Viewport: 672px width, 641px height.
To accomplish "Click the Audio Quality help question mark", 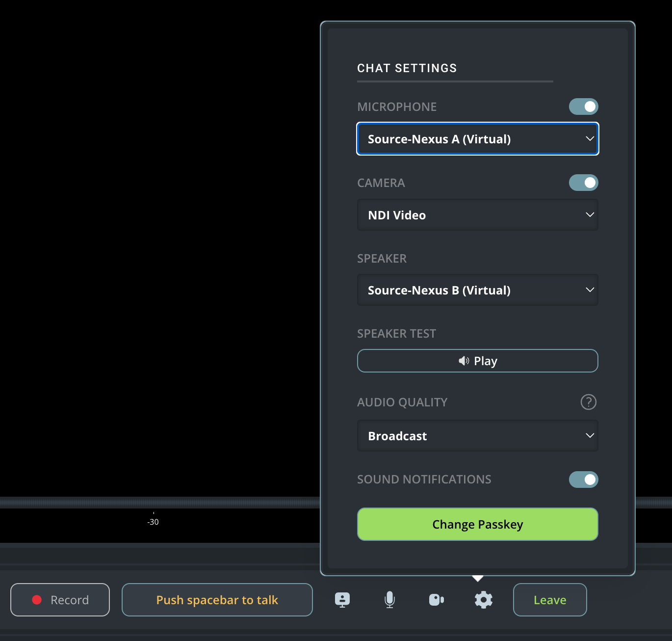I will click(588, 402).
